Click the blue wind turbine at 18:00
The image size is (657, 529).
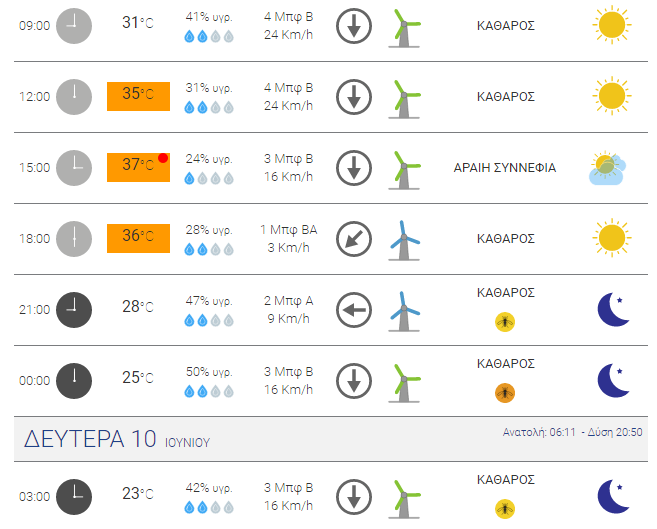(404, 240)
